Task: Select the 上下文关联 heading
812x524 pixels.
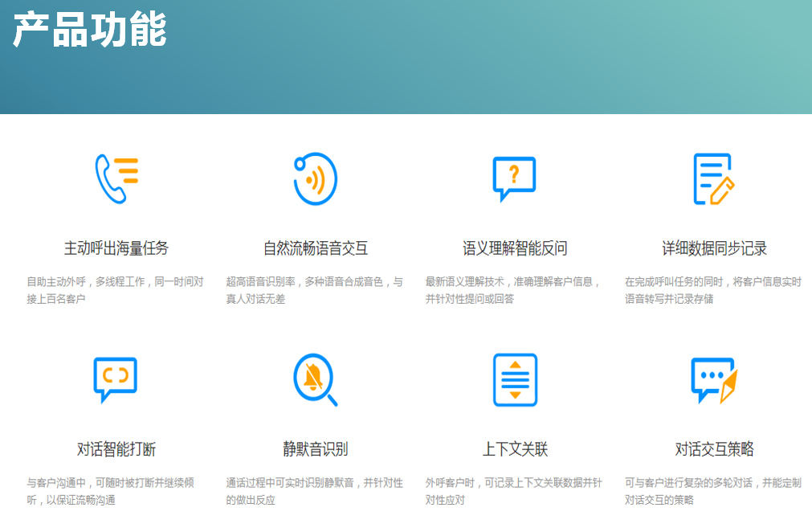Action: point(515,448)
